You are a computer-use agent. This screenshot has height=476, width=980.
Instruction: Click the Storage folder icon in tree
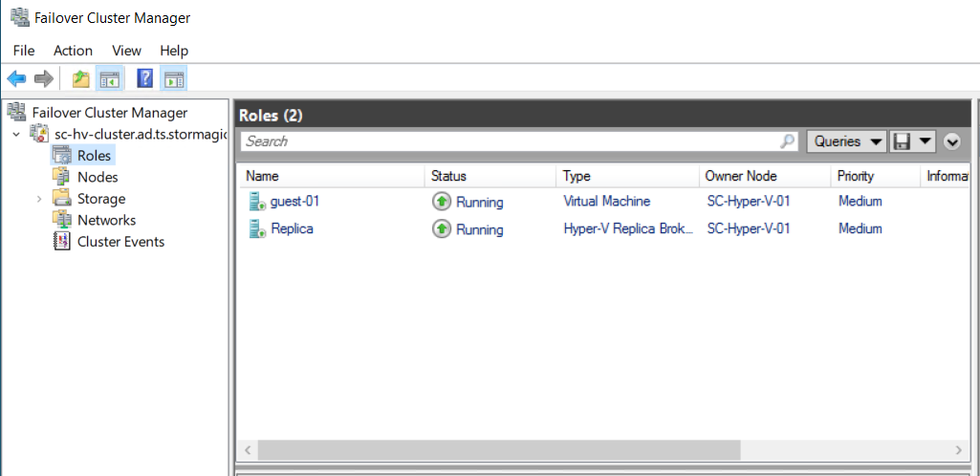coord(62,198)
